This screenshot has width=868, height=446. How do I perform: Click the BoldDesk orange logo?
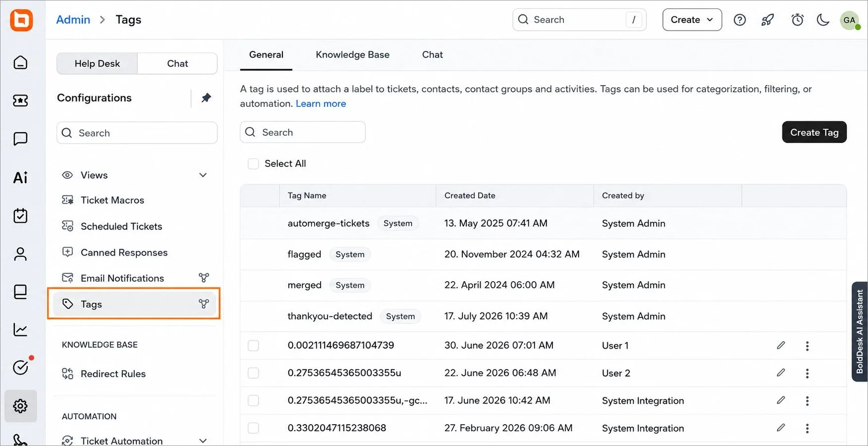pos(21,20)
